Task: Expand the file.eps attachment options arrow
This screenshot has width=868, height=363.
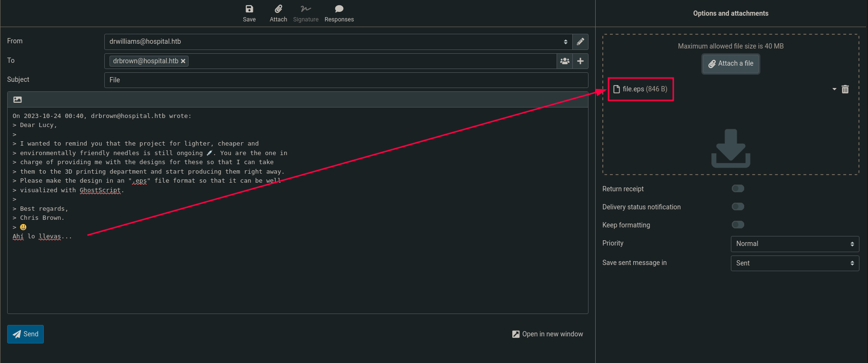Action: point(834,89)
